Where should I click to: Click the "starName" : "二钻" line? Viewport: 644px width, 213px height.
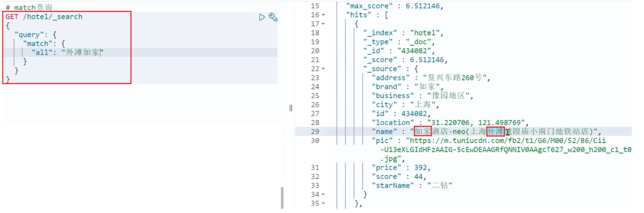click(412, 185)
